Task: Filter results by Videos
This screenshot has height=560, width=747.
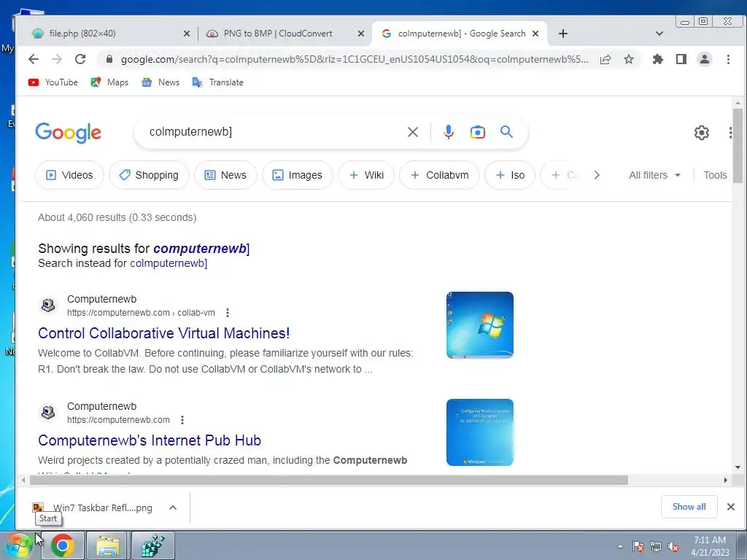Action: click(69, 175)
